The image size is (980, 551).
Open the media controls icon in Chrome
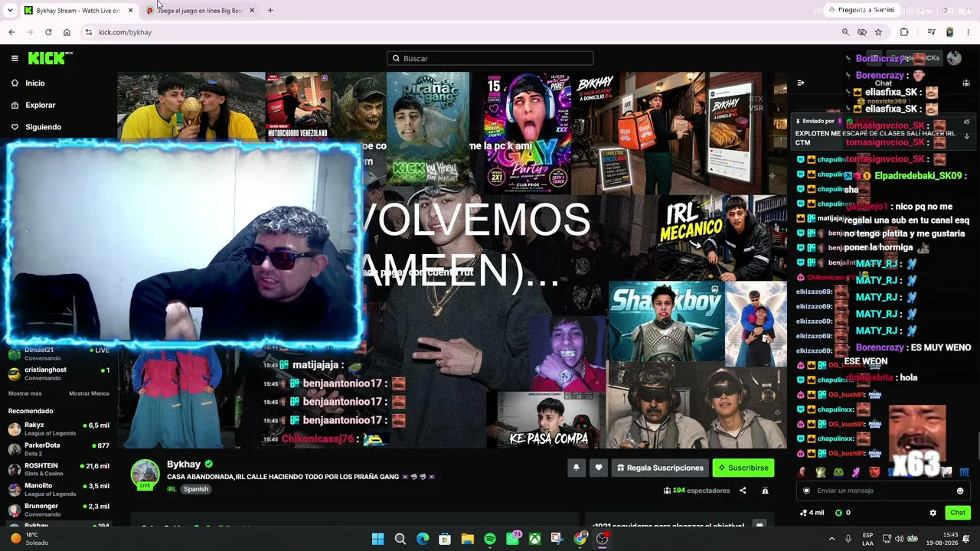[931, 32]
